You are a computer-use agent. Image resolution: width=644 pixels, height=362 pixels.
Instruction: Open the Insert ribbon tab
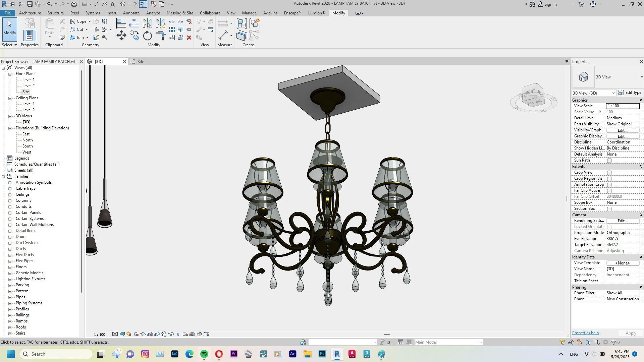[x=111, y=13]
